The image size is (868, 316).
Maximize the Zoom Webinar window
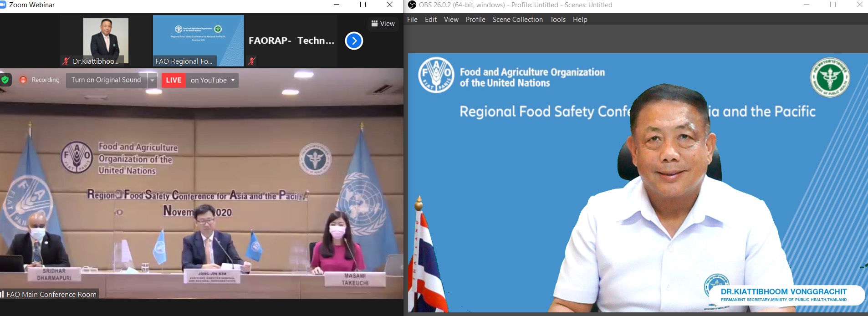click(x=363, y=5)
